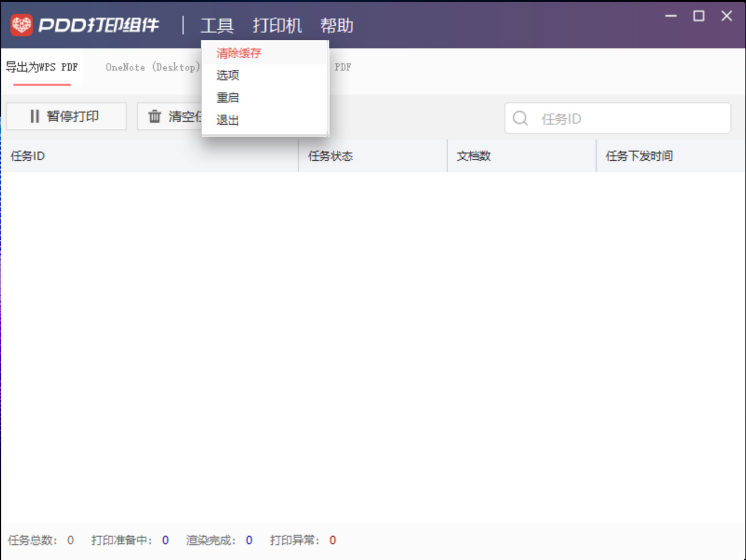Open the 打印机 menu
Screen dimensions: 746x560
277,25
